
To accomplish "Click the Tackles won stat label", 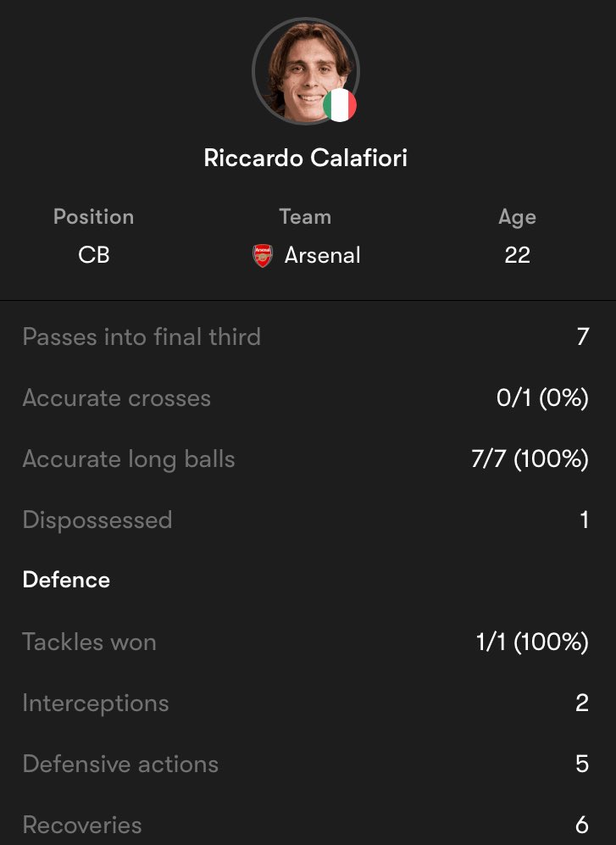I will point(89,642).
